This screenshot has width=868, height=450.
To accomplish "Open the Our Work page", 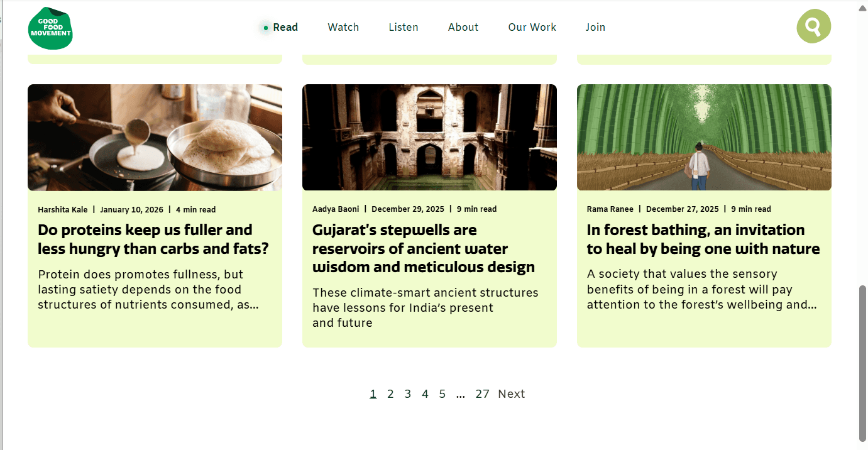I will pos(532,27).
